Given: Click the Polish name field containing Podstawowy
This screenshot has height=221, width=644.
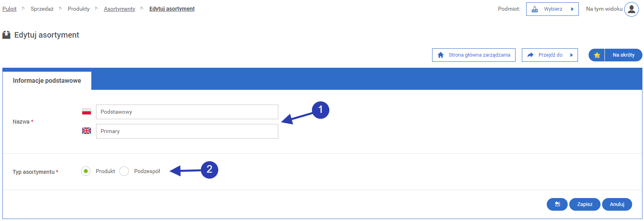Looking at the screenshot, I should pyautogui.click(x=187, y=112).
